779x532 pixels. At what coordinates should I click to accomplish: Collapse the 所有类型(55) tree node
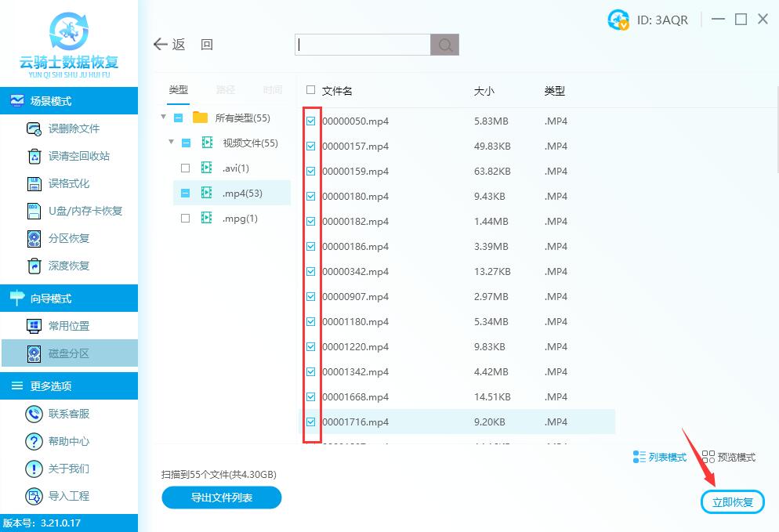(163, 118)
